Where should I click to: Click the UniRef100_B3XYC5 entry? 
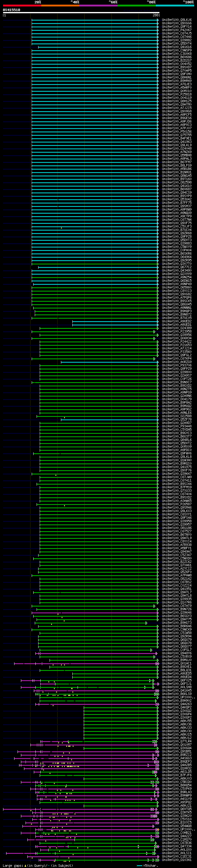[177, 822]
